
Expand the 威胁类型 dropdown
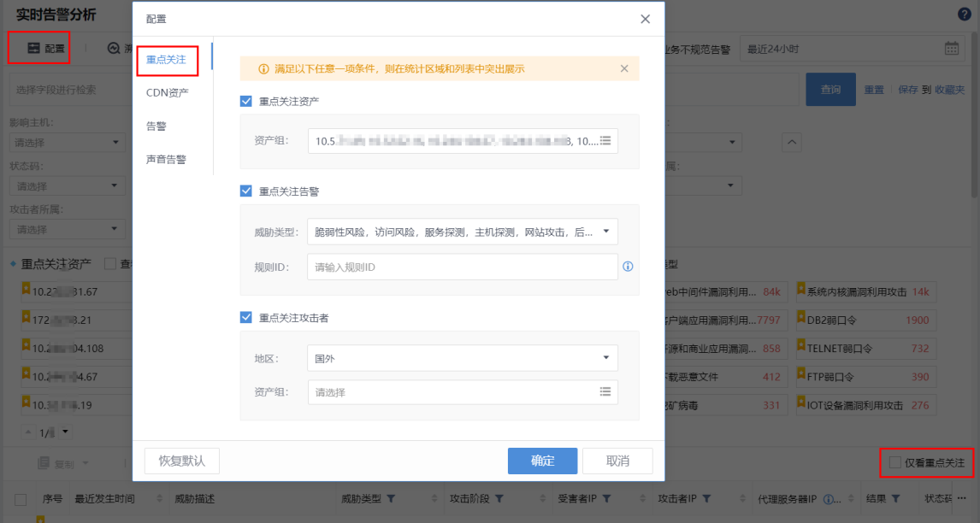tap(605, 232)
